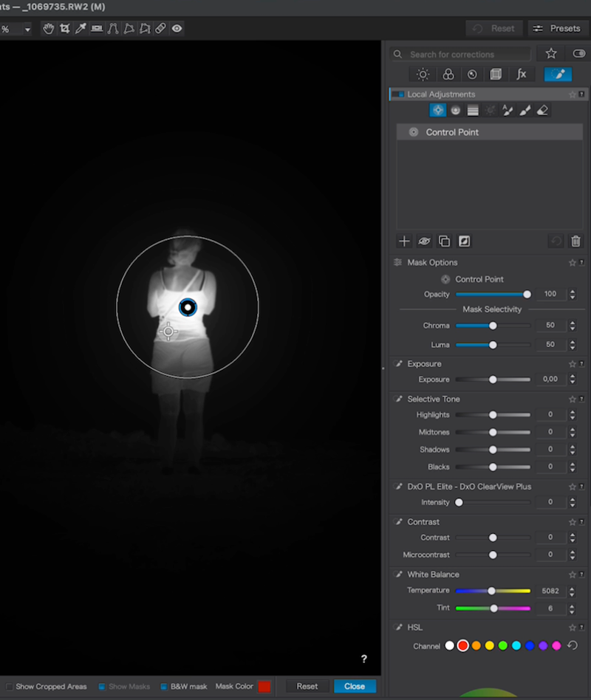Image resolution: width=591 pixels, height=700 pixels.
Task: Open the red Mask Color swatch
Action: pyautogui.click(x=264, y=687)
